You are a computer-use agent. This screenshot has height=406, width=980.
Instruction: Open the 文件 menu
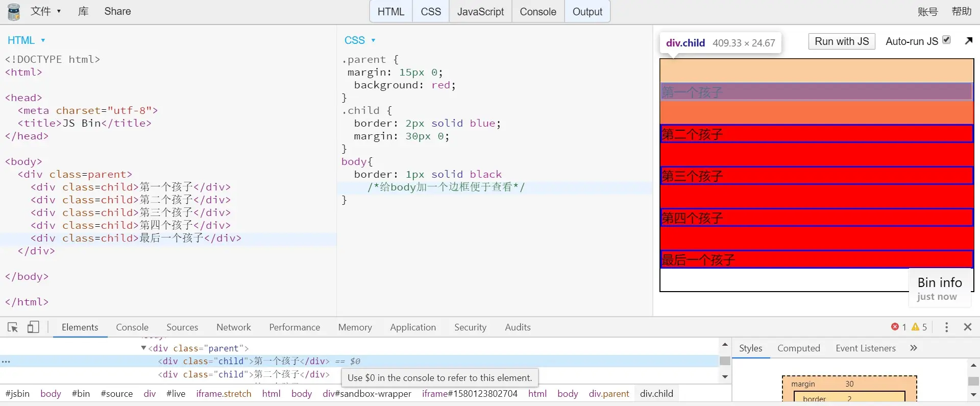45,11
